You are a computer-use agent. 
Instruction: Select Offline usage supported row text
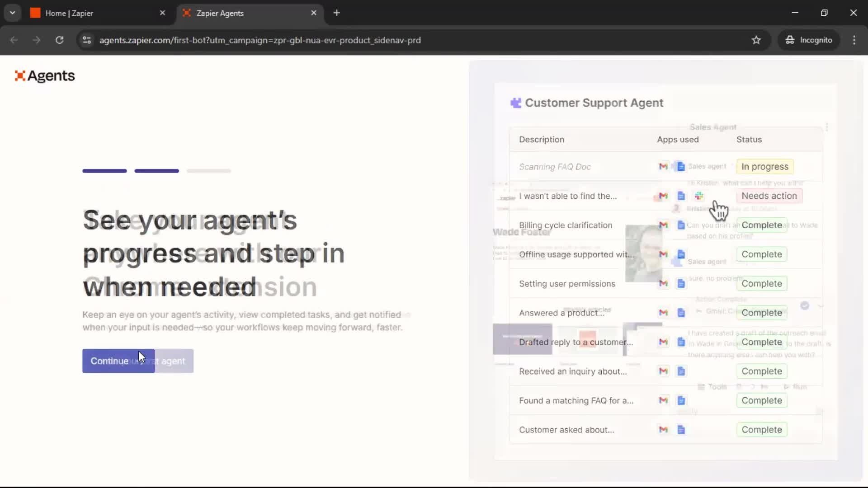[576, 254]
